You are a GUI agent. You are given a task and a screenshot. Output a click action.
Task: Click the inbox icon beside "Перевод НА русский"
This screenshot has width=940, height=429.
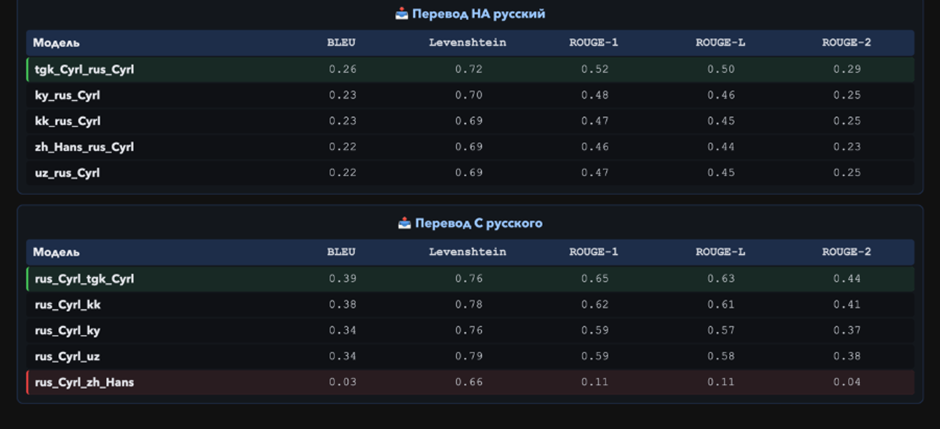tap(402, 14)
